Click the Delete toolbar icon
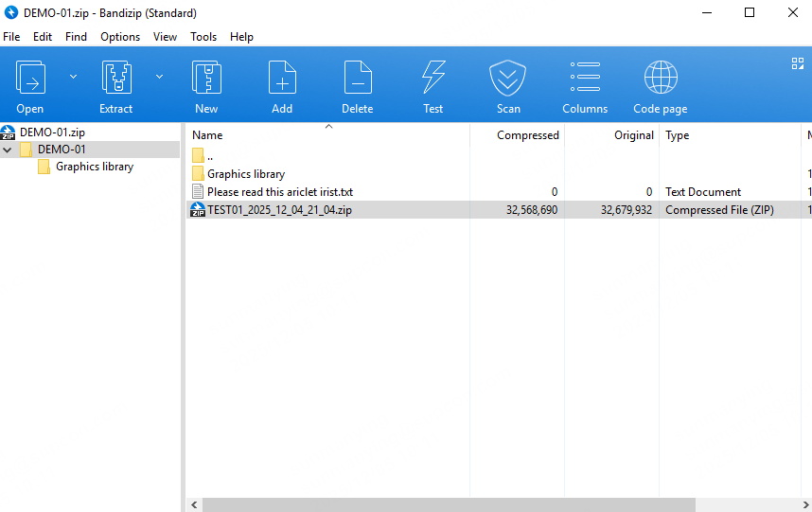The height and width of the screenshot is (512, 812). (357, 78)
